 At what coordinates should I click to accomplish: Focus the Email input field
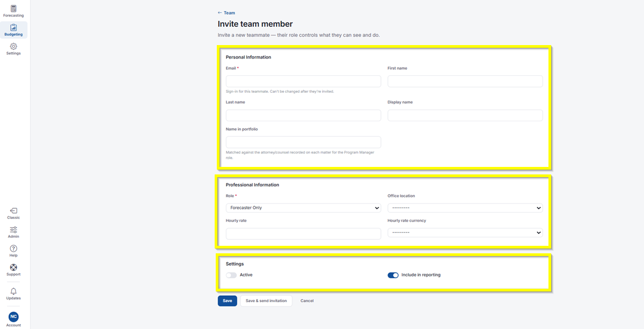303,81
